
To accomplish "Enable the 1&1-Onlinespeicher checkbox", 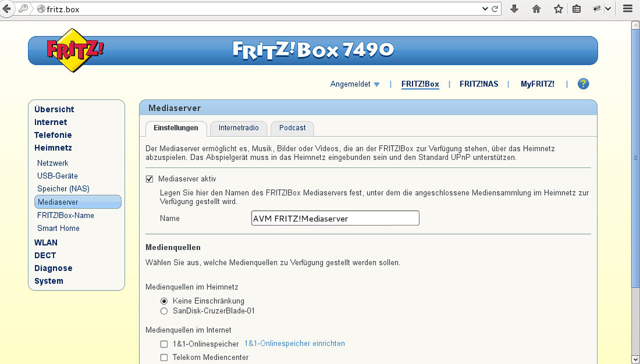I will click(x=164, y=344).
